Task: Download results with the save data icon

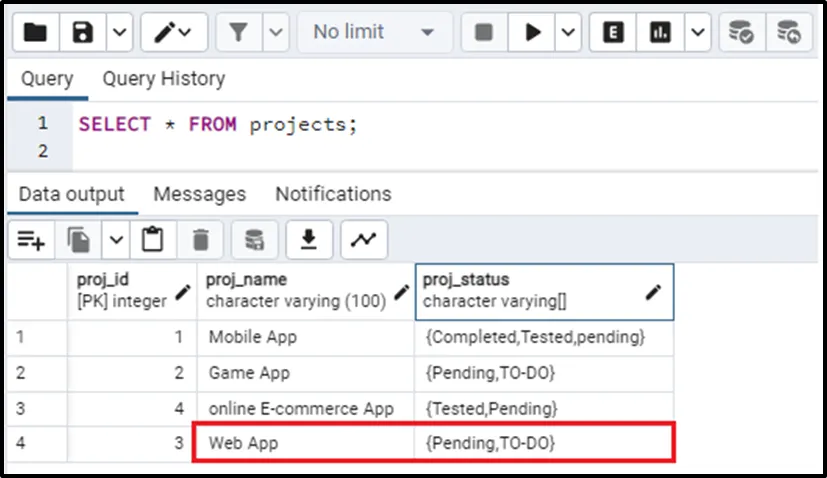Action: pos(310,240)
